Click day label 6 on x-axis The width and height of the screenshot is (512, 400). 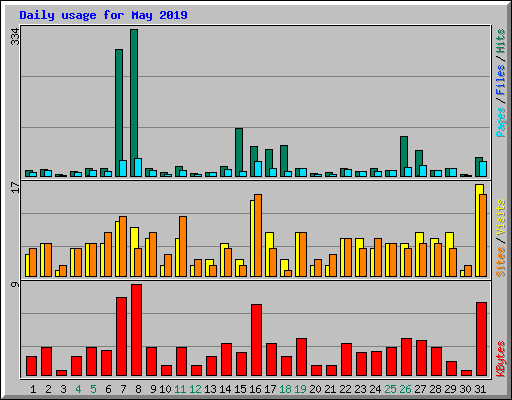coord(108,389)
